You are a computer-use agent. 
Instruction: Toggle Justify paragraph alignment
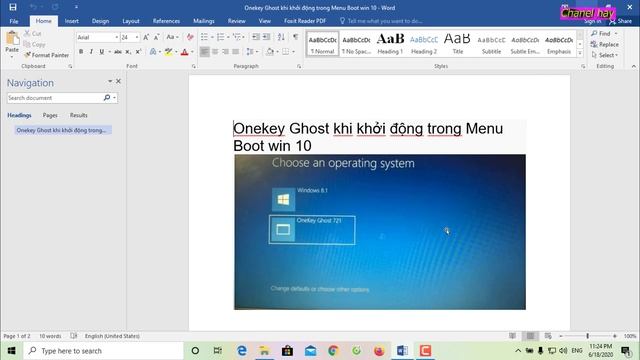236,52
